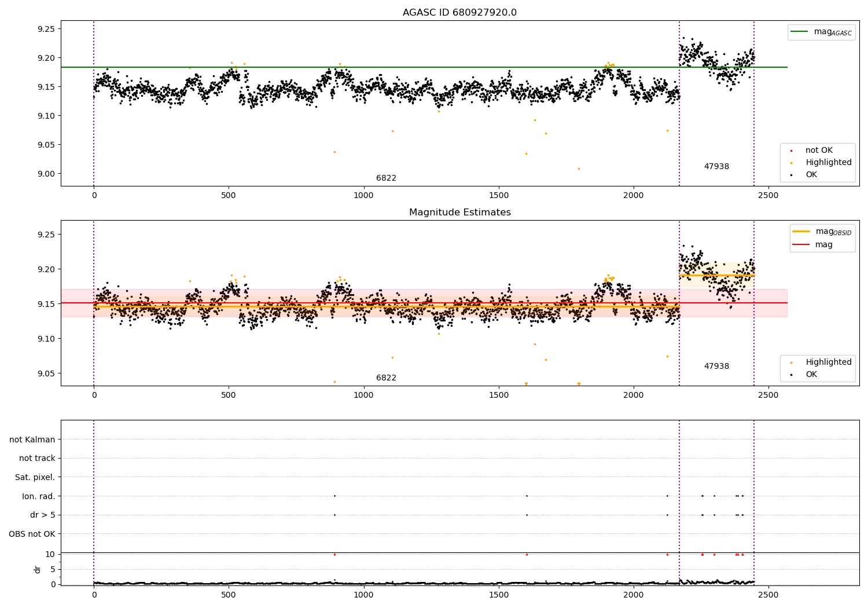This screenshot has width=868, height=608.
Task: Click the 'not Kalman' axis label
Action: click(x=32, y=439)
